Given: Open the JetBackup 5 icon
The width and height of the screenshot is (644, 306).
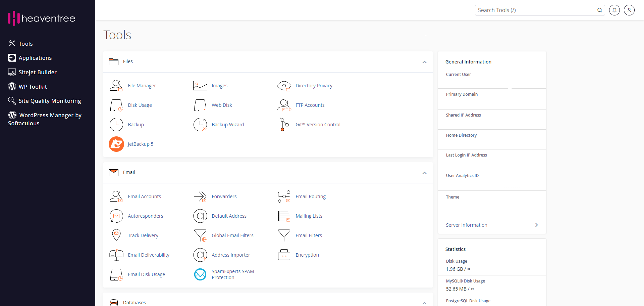Looking at the screenshot, I should (116, 144).
